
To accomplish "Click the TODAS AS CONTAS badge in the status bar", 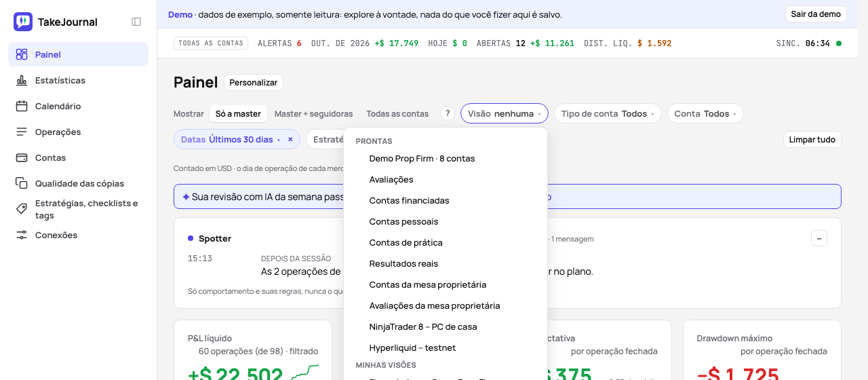I will coord(211,43).
